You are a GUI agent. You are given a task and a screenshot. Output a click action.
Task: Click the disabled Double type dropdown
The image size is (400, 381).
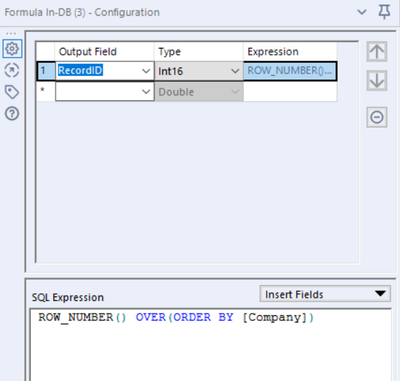199,92
